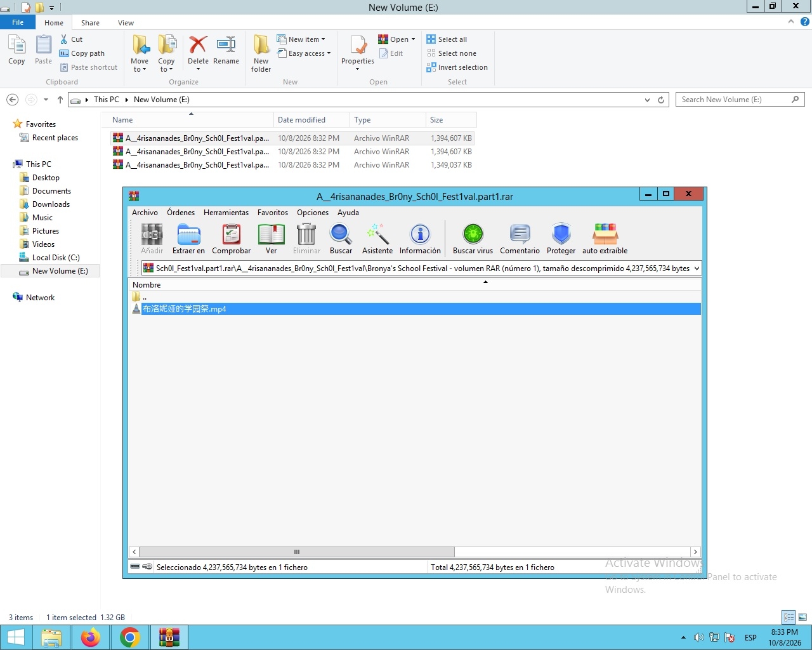Go up one folder level in Explorer
This screenshot has height=650, width=812.
click(x=60, y=100)
